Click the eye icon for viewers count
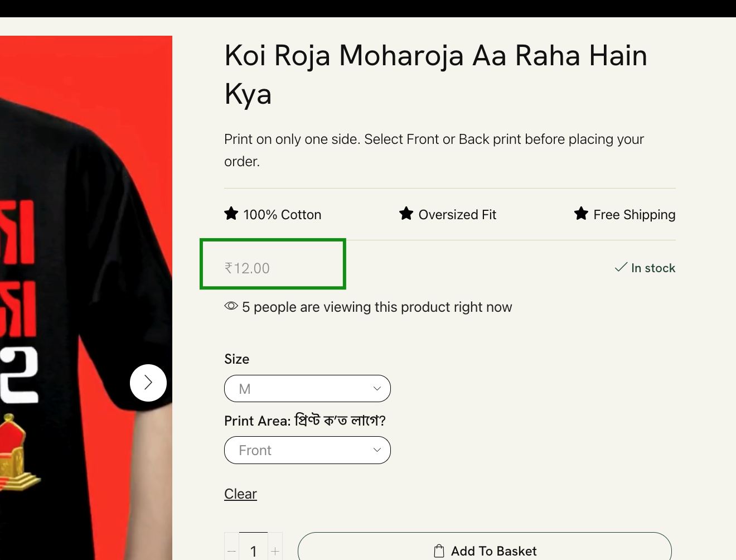Image resolution: width=736 pixels, height=560 pixels. pos(231,306)
